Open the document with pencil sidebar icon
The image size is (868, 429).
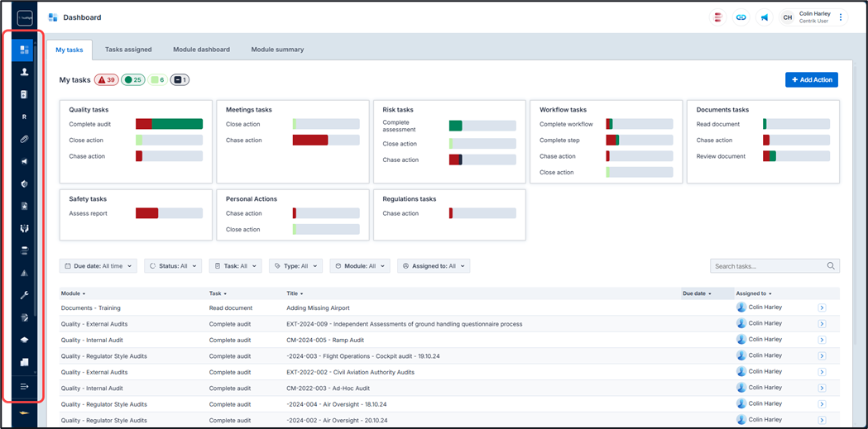(24, 318)
